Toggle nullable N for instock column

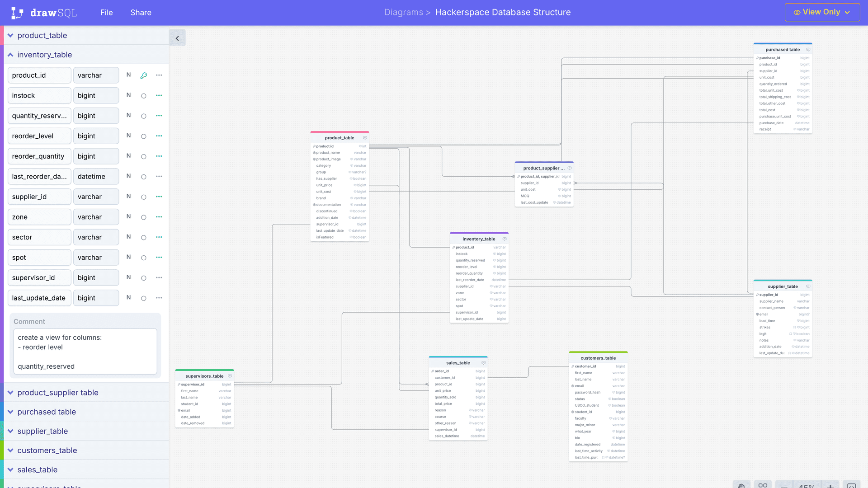129,95
